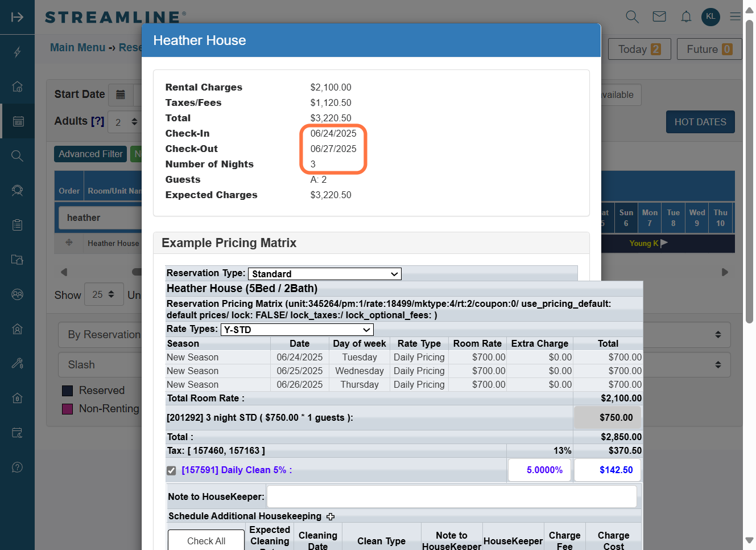The width and height of the screenshot is (756, 550).
Task: Click the Adults [?] help link
Action: (x=97, y=121)
